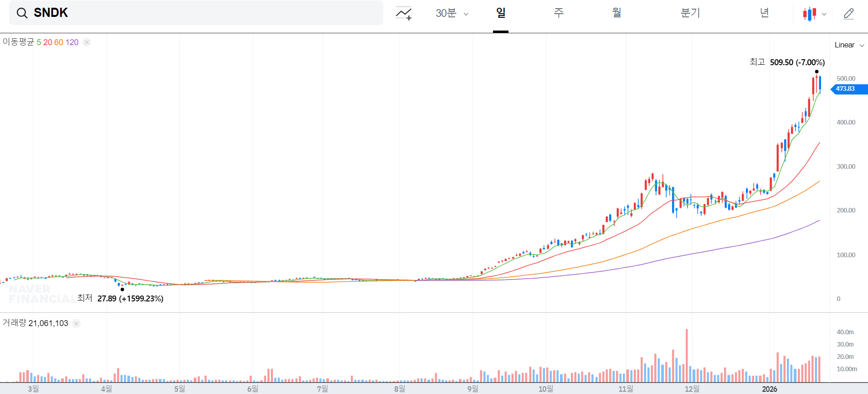Click the SNDK ticker search field
868x394 pixels.
(196, 13)
